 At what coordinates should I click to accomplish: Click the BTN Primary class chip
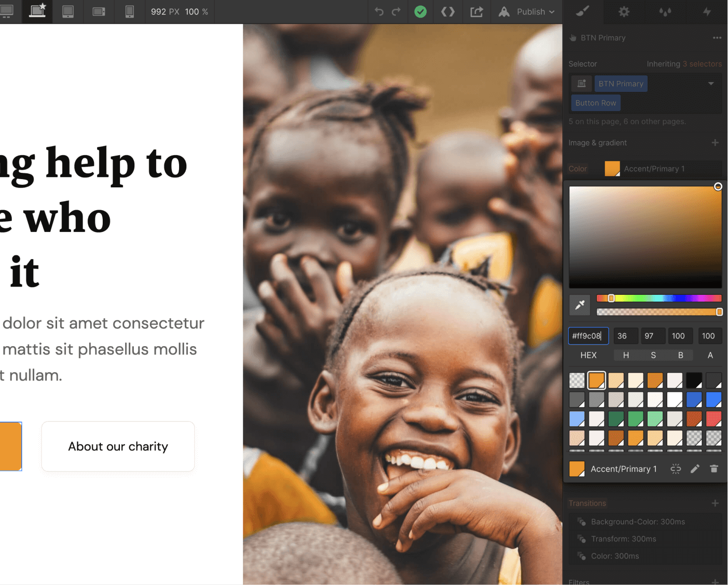tap(621, 84)
